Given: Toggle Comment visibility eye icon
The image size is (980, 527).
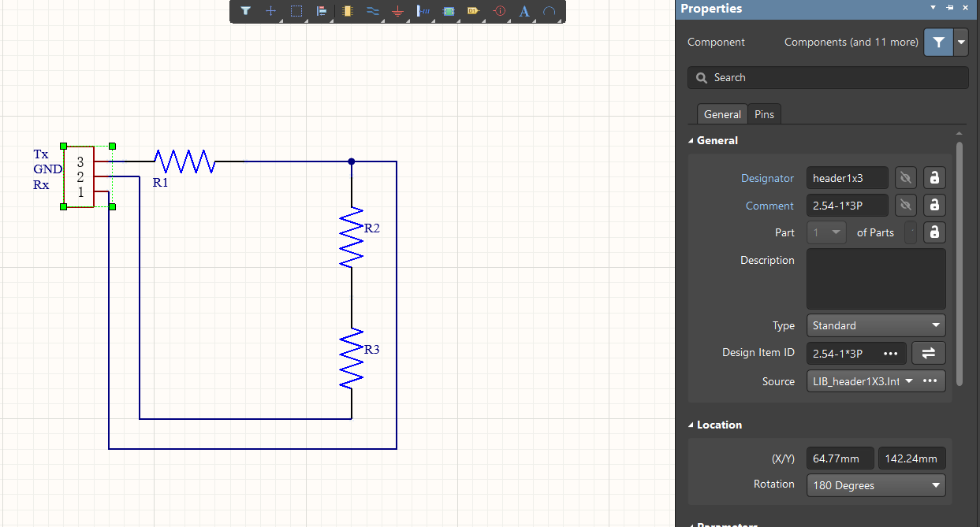Looking at the screenshot, I should tap(906, 206).
